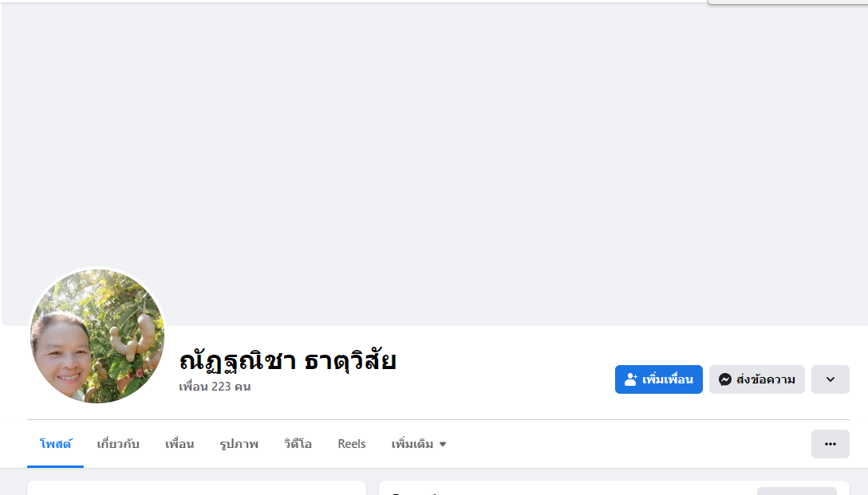Show the วิดีโอ tab
The image size is (868, 495).
click(298, 444)
